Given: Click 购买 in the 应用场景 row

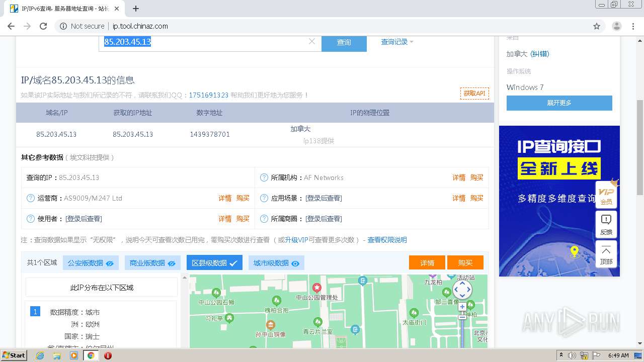Looking at the screenshot, I should click(x=477, y=198).
